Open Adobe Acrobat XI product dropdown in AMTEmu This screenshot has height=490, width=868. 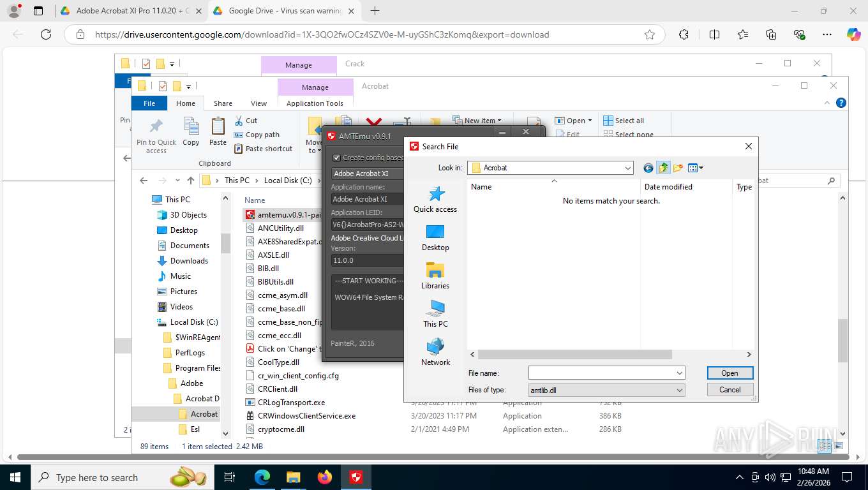click(368, 174)
